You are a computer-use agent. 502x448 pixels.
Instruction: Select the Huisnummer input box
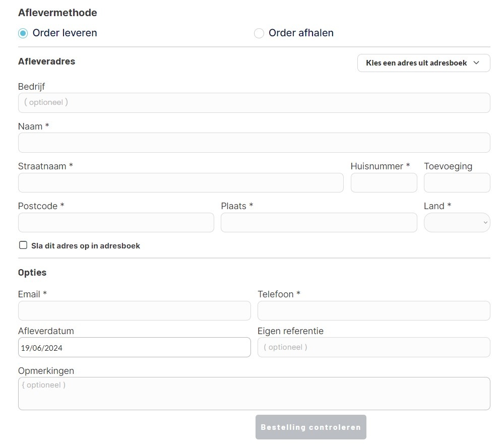tap(384, 182)
